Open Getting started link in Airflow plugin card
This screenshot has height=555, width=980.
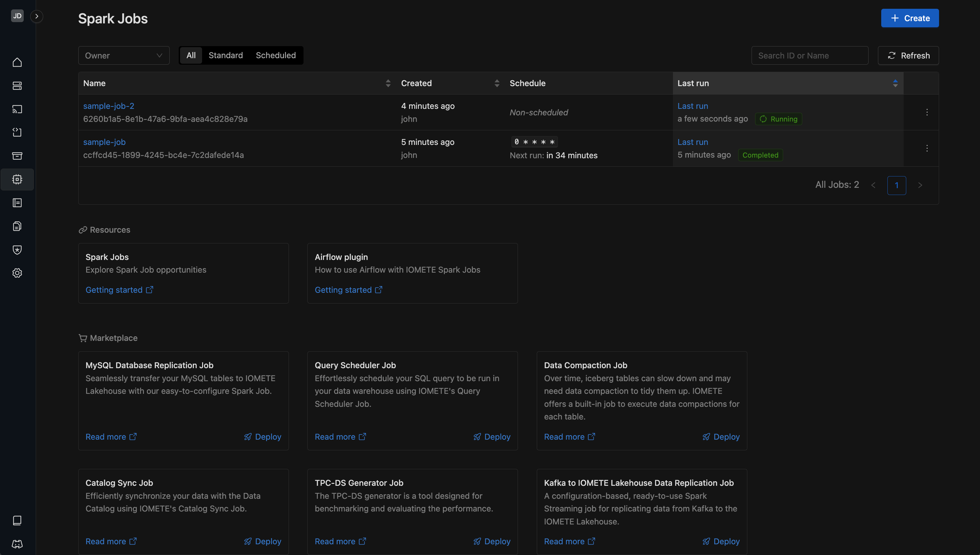[x=348, y=290]
